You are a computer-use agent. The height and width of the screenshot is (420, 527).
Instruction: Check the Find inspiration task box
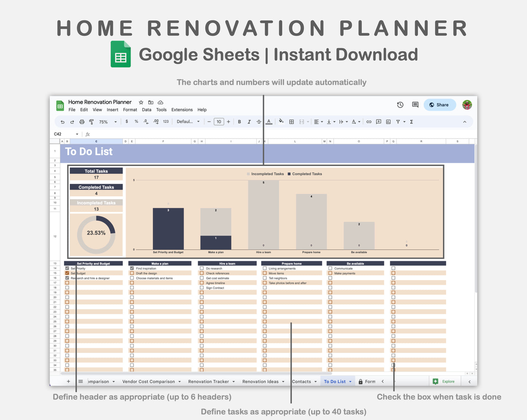point(132,268)
